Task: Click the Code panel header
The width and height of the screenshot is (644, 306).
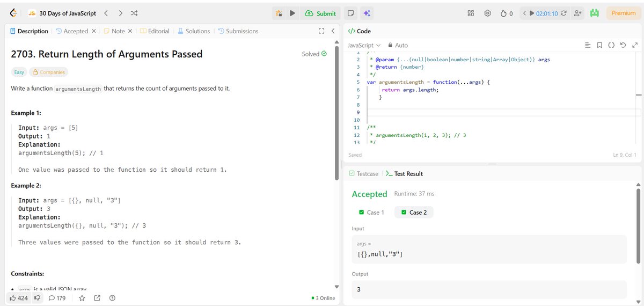Action: click(x=360, y=31)
